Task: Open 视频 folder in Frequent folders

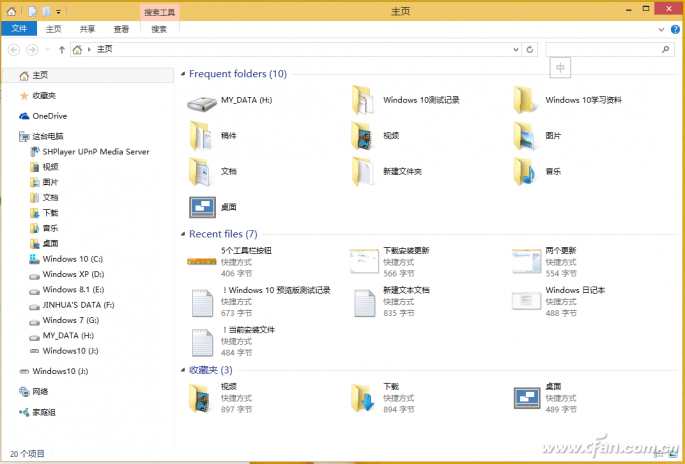Action: point(363,136)
